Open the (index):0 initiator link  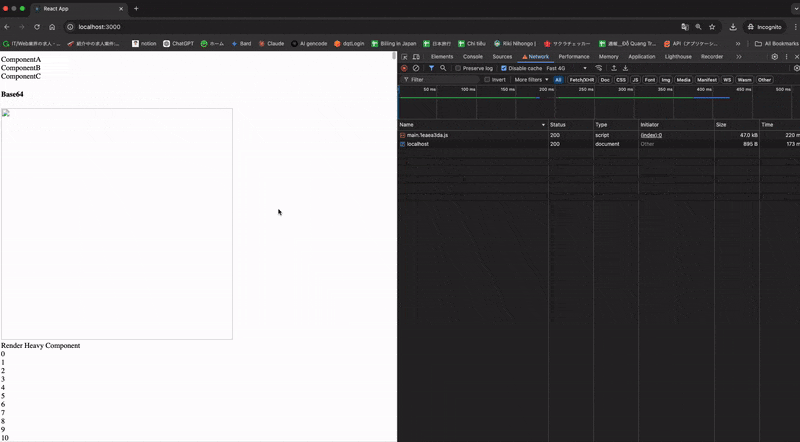tap(651, 135)
